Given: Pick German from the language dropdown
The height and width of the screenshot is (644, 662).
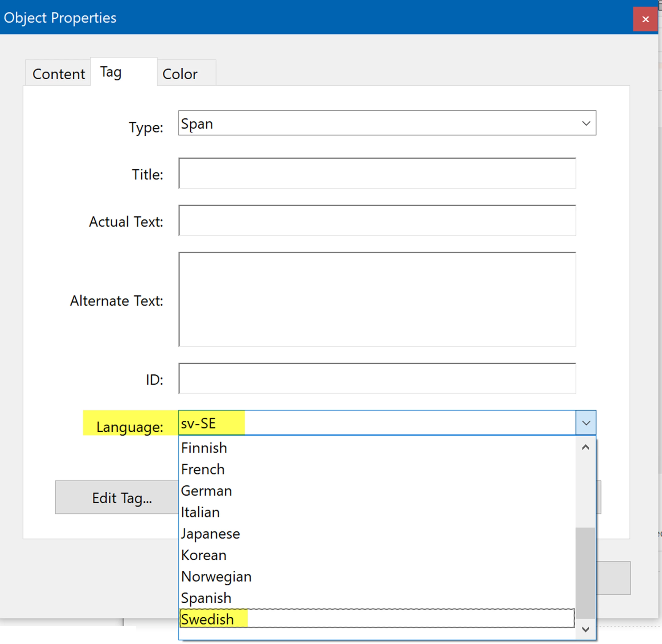Looking at the screenshot, I should 206,491.
